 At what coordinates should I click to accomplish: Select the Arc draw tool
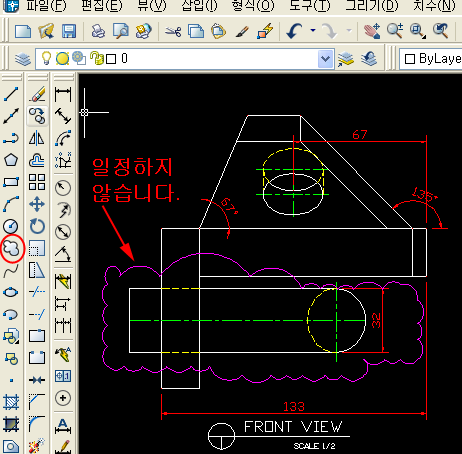click(x=11, y=204)
